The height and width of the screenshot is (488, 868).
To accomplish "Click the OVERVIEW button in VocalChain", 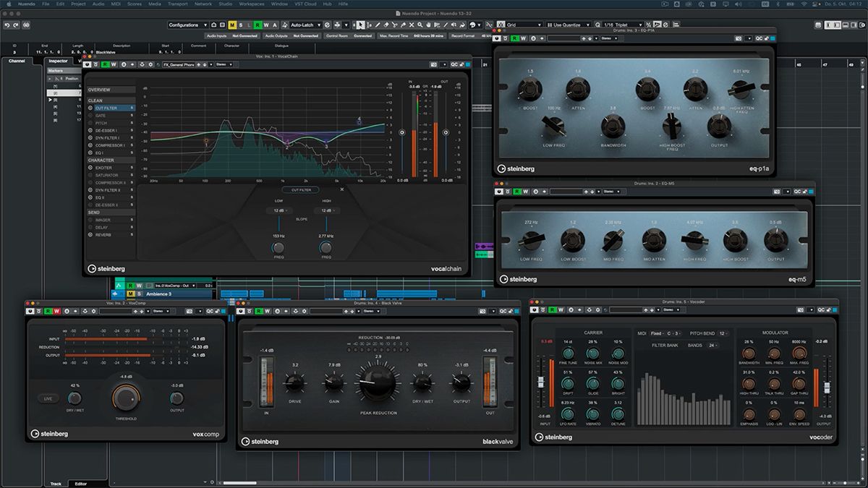I will [99, 90].
